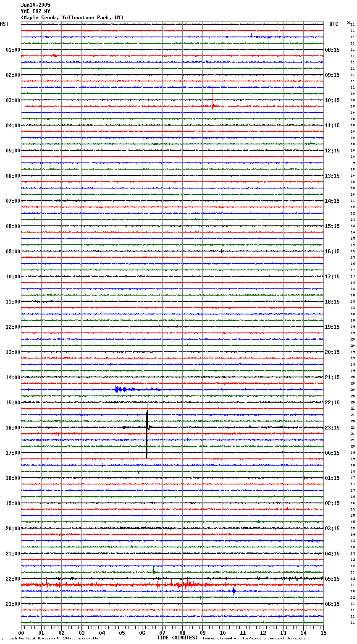Click the 'MST' timezone label
The width and height of the screenshot is (357, 644).
tap(4, 24)
